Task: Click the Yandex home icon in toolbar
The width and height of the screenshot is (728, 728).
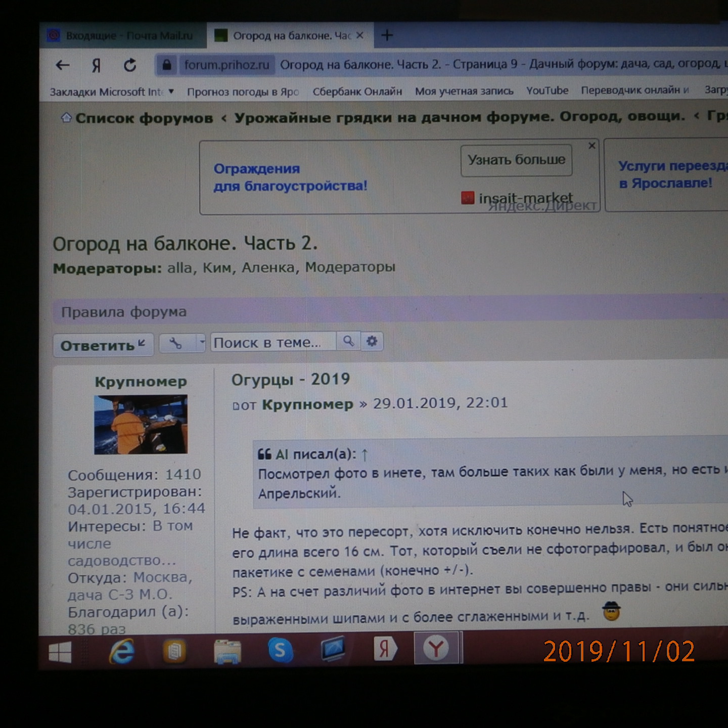Action: [x=96, y=65]
